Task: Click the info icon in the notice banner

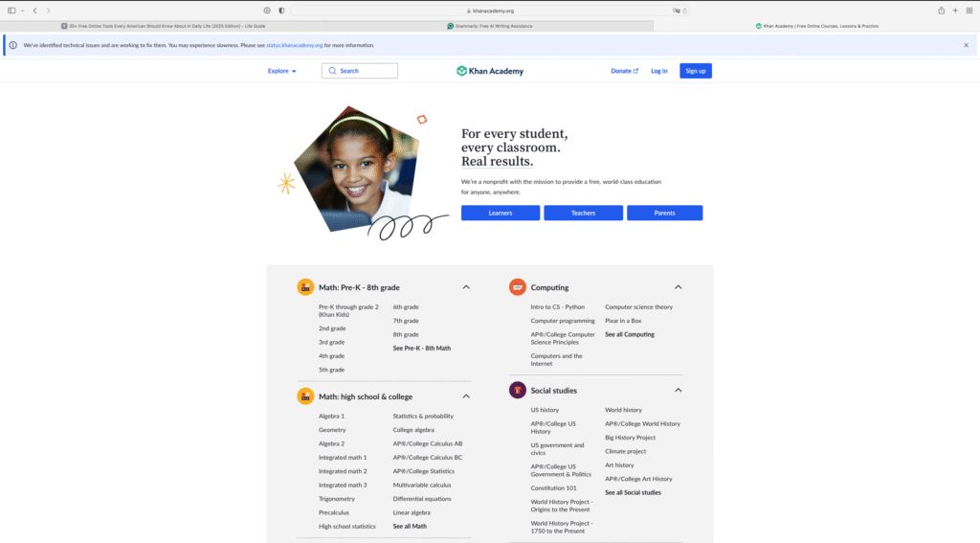Action: 13,45
